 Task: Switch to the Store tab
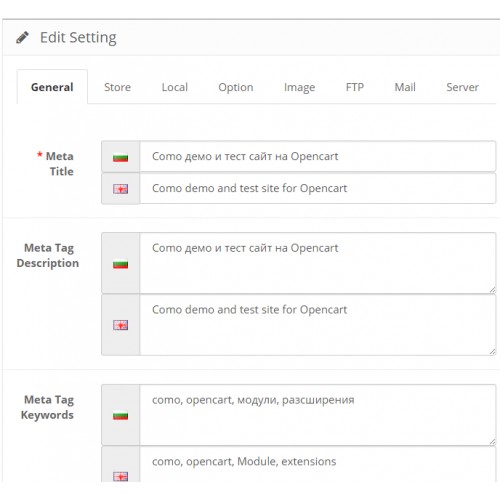point(117,87)
